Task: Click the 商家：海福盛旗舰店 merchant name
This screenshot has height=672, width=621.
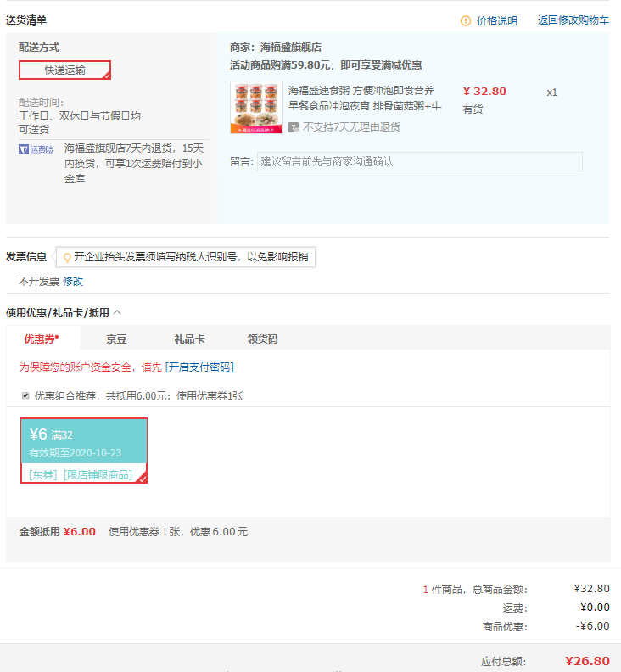Action: 276,48
